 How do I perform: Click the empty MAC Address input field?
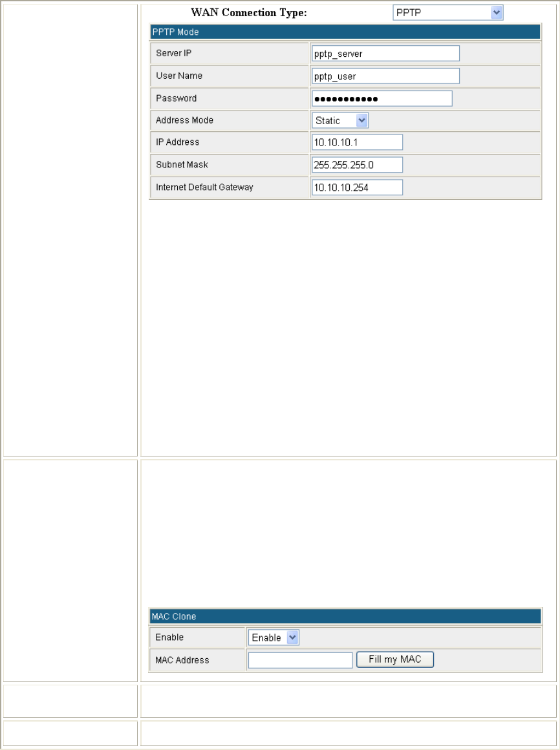(300, 660)
